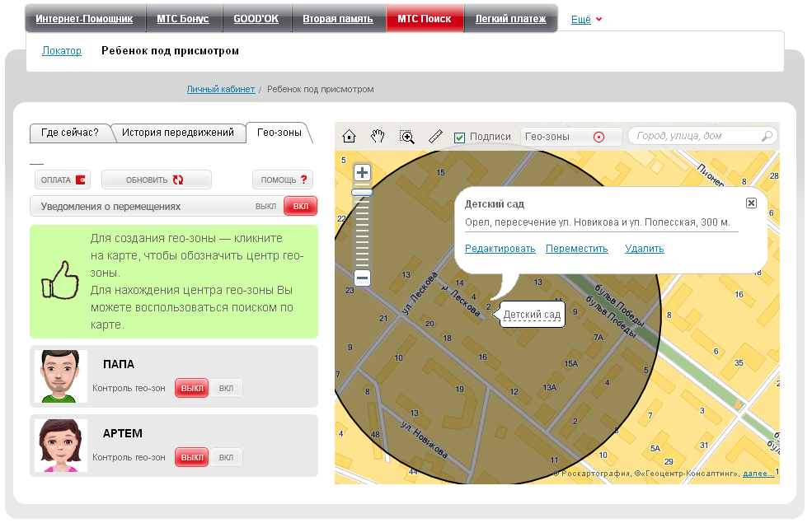812x523 pixels.
Task: Zoom in with the plus button
Action: (362, 172)
